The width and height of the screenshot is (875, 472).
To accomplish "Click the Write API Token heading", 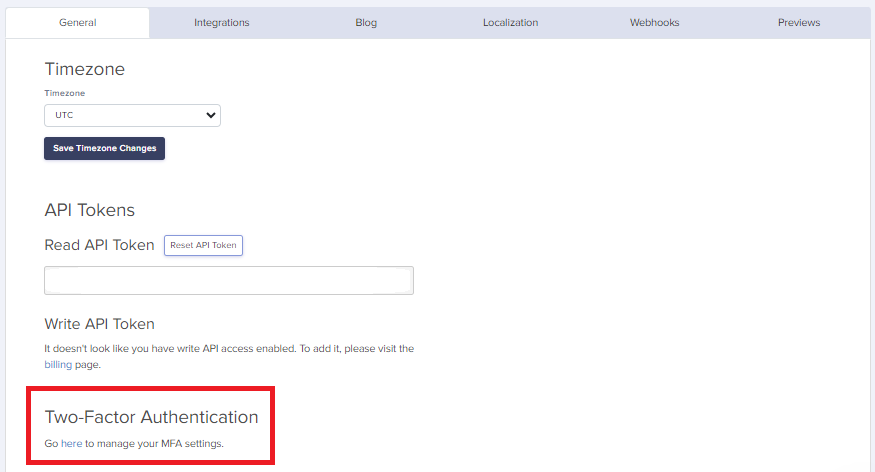I will coord(99,324).
